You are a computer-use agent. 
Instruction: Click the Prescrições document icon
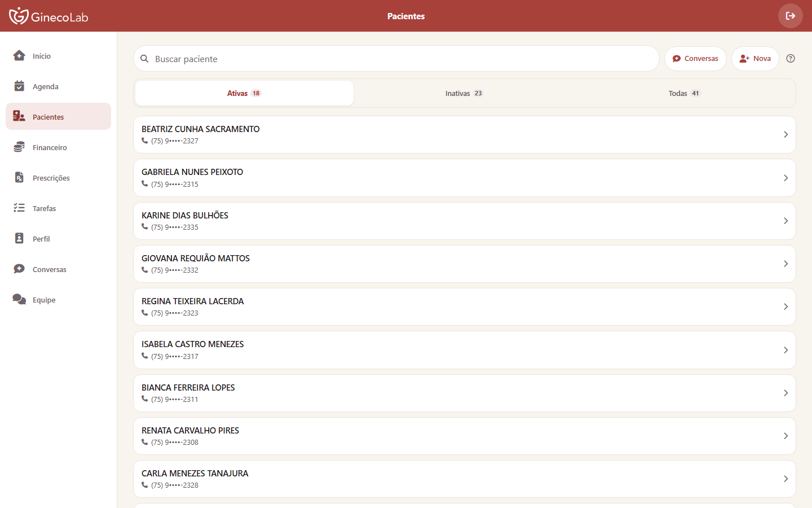[x=19, y=177]
